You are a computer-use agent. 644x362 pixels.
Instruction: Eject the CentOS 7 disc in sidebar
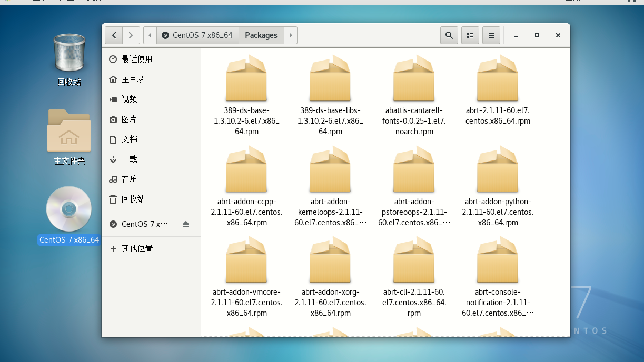[x=186, y=224]
